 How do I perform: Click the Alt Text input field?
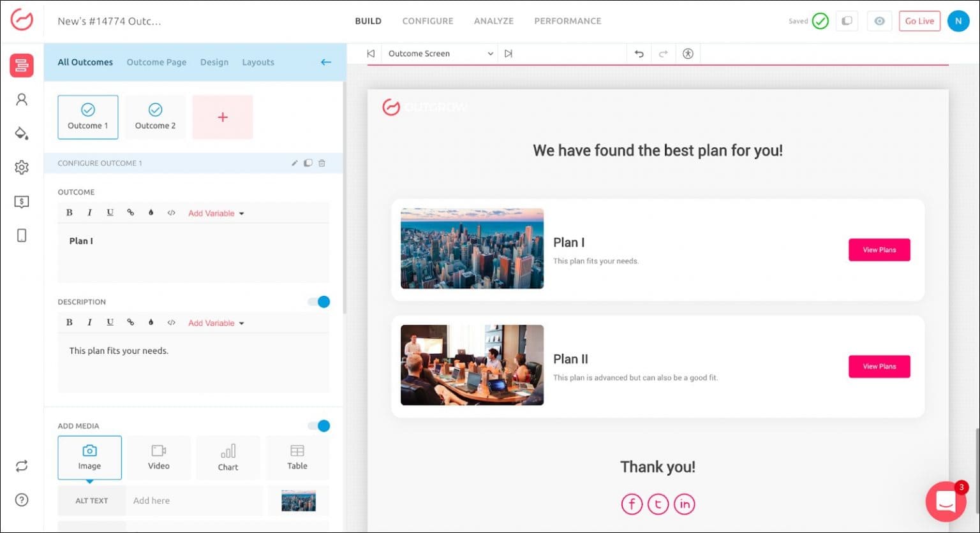[194, 501]
